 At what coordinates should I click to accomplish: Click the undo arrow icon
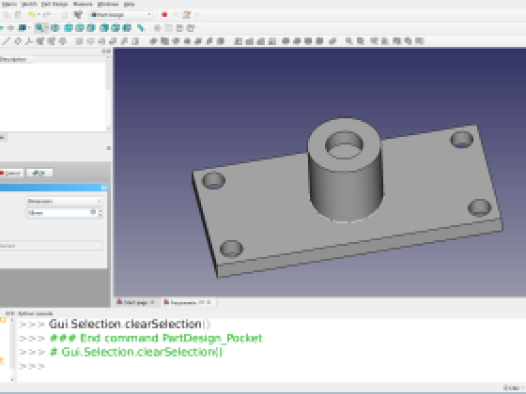[32, 15]
